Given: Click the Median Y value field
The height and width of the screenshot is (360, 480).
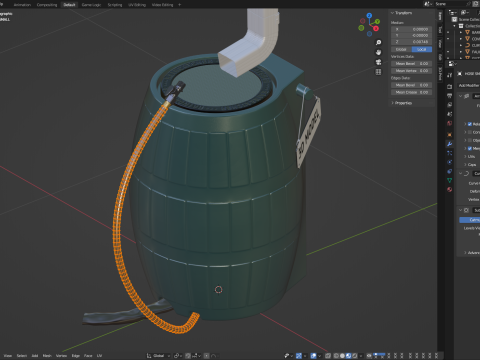Looking at the screenshot, I should (411, 35).
